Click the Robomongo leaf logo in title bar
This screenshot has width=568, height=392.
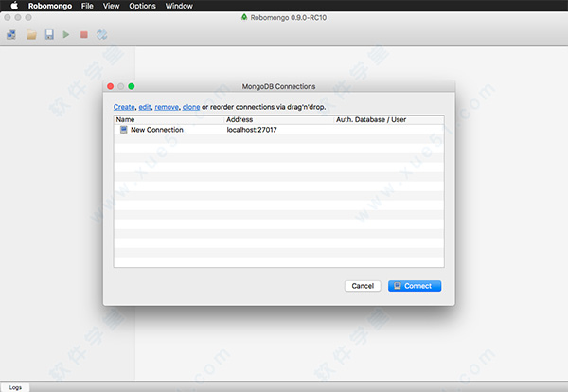[x=244, y=17]
